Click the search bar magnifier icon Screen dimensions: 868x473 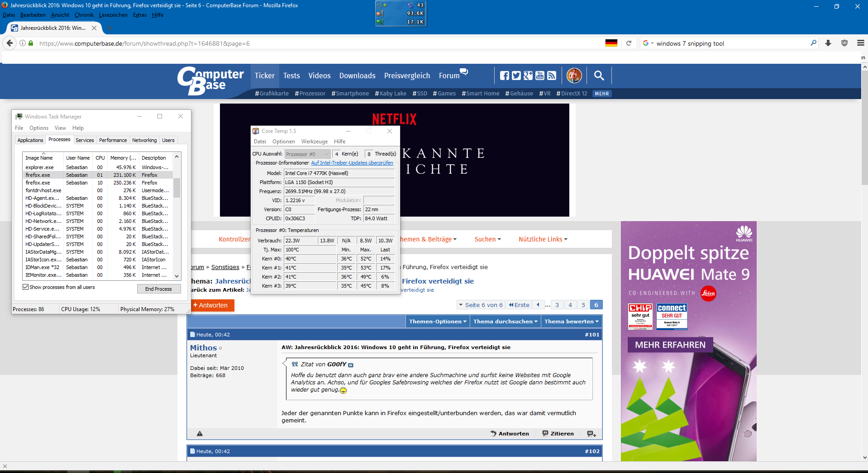[813, 43]
